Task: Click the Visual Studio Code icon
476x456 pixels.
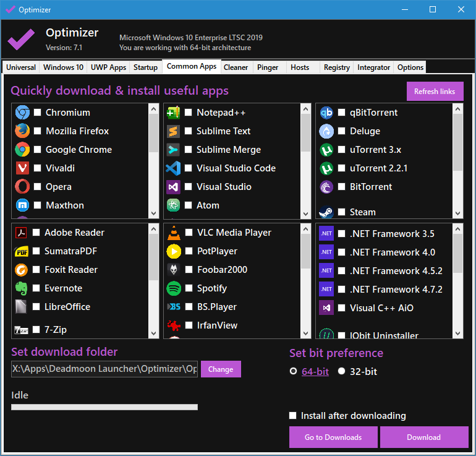Action: 173,168
